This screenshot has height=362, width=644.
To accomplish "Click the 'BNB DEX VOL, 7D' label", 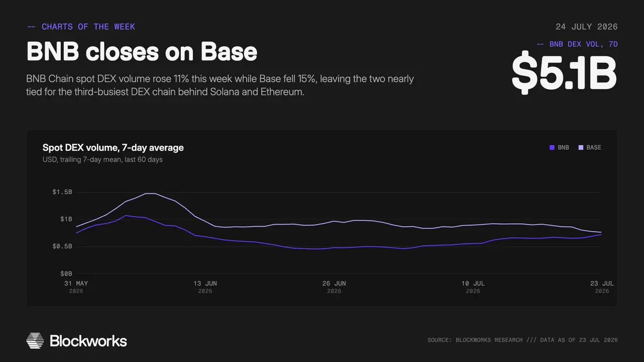I will 577,44.
